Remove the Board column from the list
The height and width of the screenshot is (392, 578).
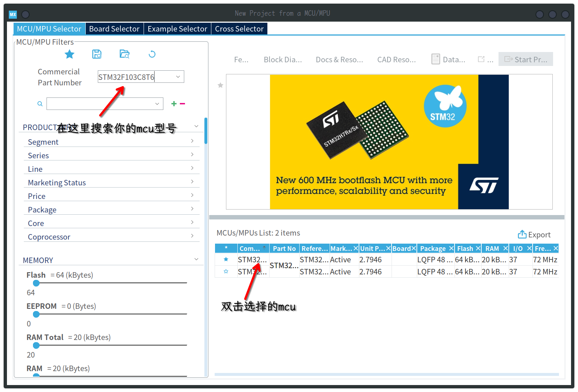tap(414, 248)
